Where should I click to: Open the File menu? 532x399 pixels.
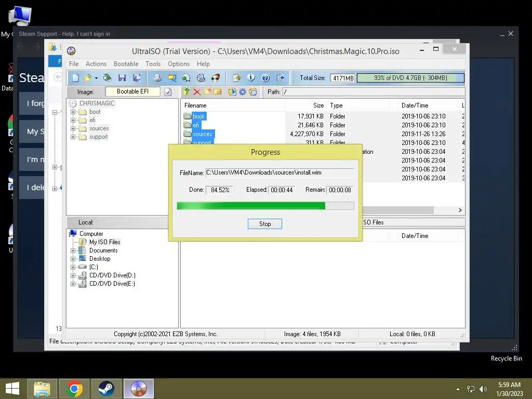pyautogui.click(x=74, y=64)
